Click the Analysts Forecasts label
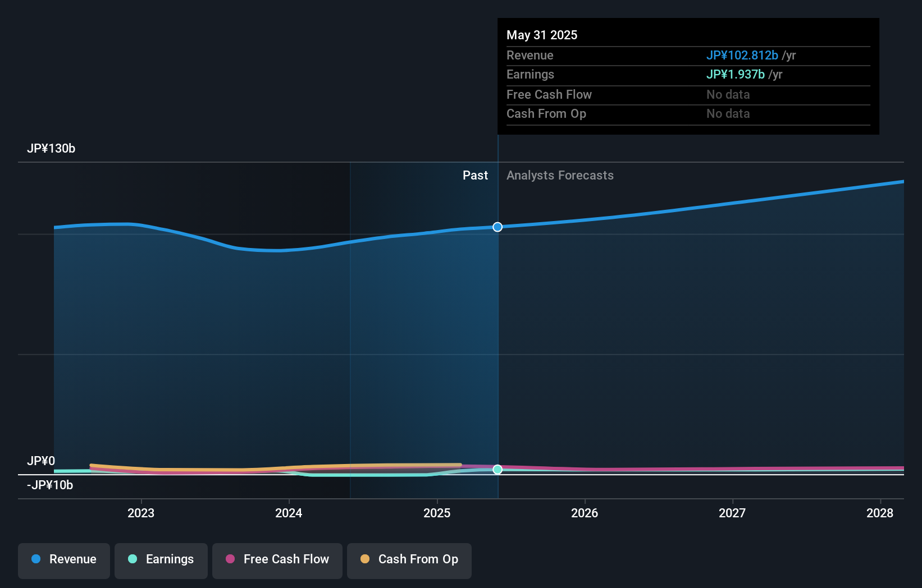 click(560, 176)
